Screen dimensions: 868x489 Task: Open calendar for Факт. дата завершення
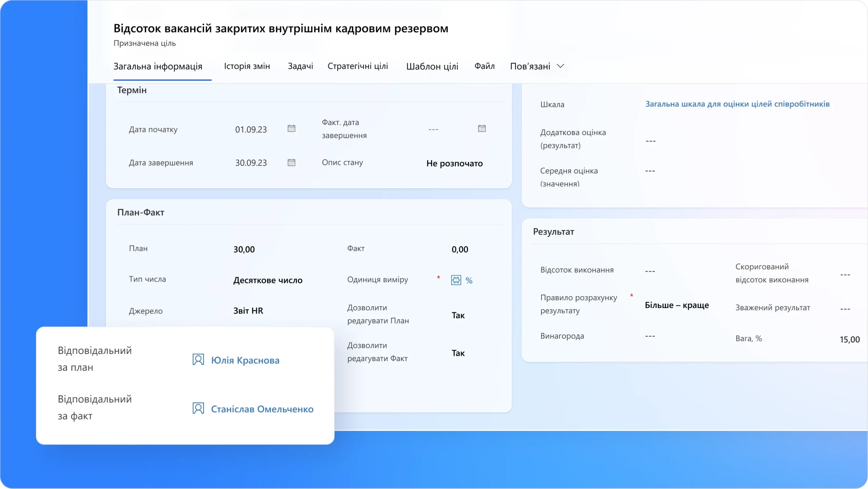click(481, 129)
